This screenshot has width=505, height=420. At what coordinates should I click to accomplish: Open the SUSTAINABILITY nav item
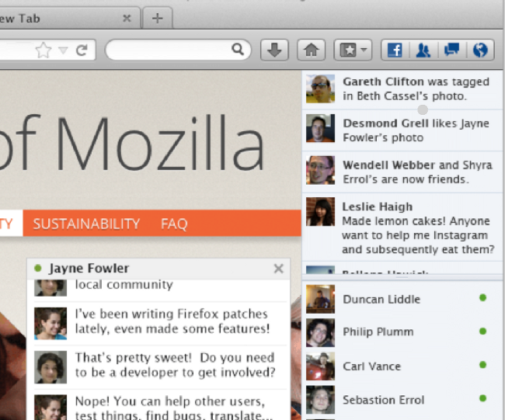[x=86, y=224]
